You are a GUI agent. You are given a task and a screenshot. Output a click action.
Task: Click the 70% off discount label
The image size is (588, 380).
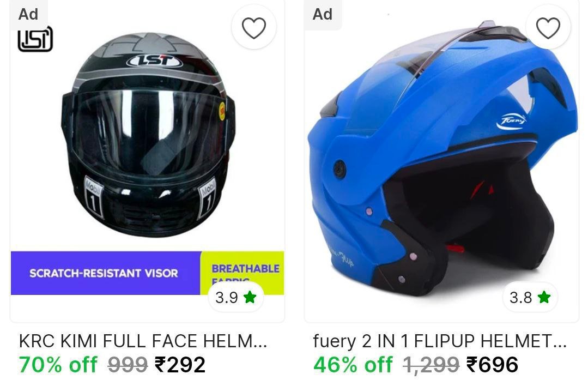coord(58,365)
